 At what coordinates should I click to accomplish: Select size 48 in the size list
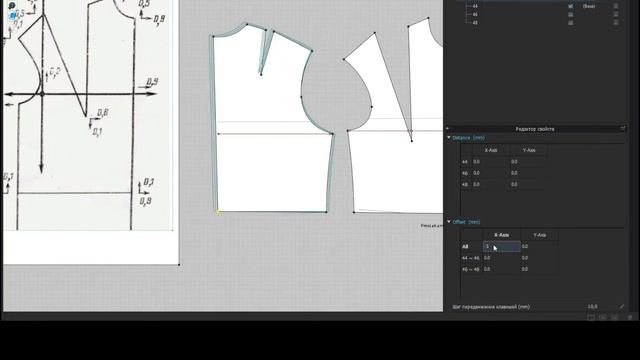(475, 22)
